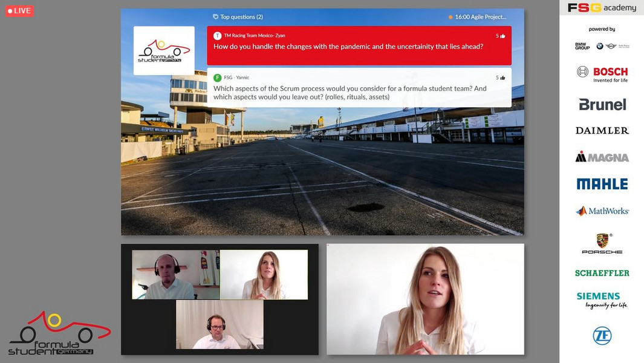Click the thumbs-up icon on Zyan's question
The height and width of the screenshot is (363, 644).
tap(503, 36)
